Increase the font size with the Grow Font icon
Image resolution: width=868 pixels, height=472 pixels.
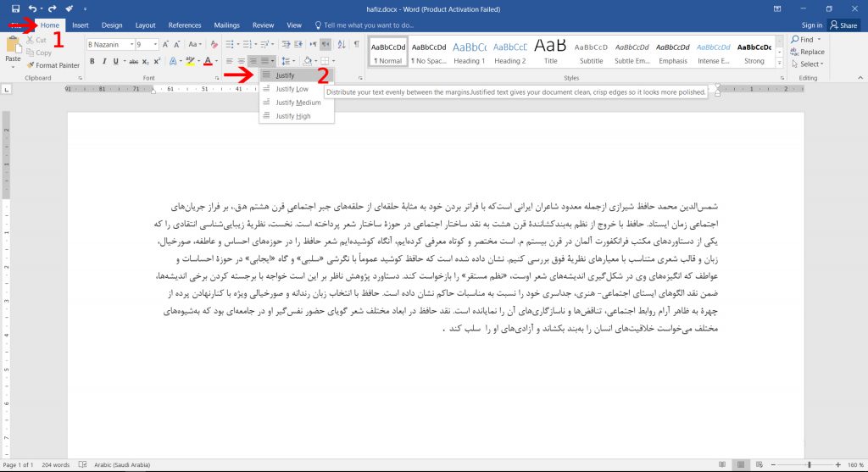(x=165, y=44)
